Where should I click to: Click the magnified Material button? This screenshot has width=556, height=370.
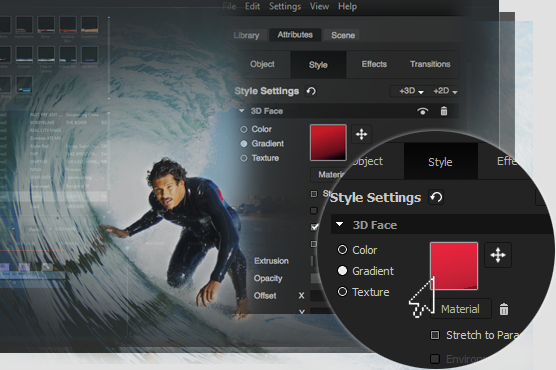pos(460,309)
